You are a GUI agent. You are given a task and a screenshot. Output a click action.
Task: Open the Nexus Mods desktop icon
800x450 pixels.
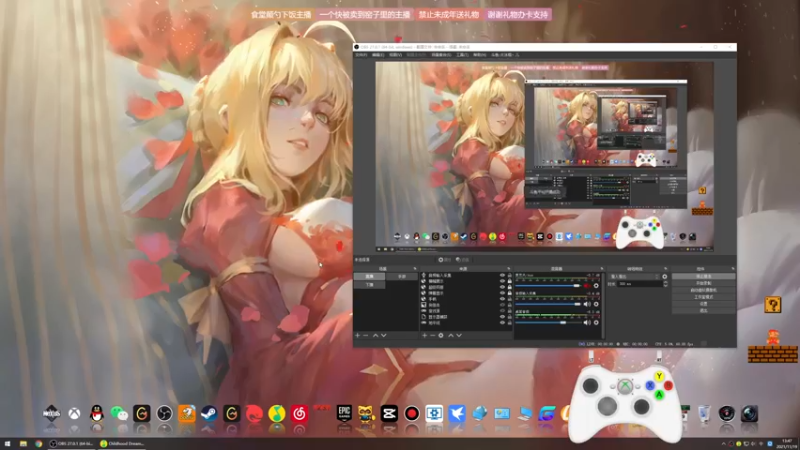51,413
